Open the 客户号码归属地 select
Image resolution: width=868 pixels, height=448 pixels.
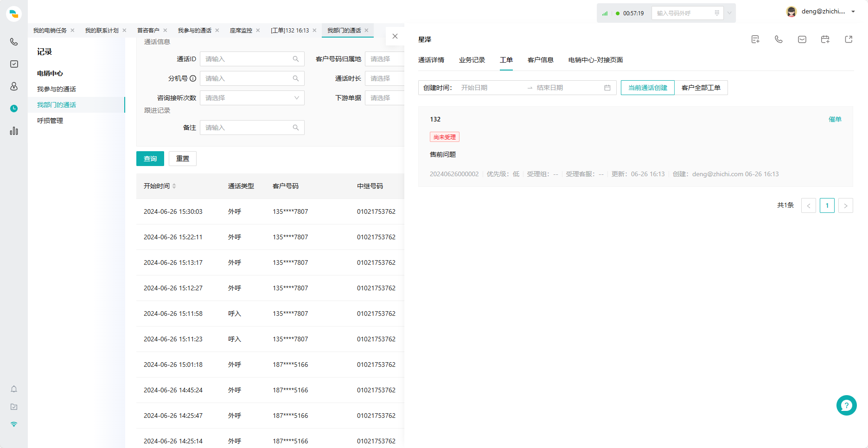[384, 59]
